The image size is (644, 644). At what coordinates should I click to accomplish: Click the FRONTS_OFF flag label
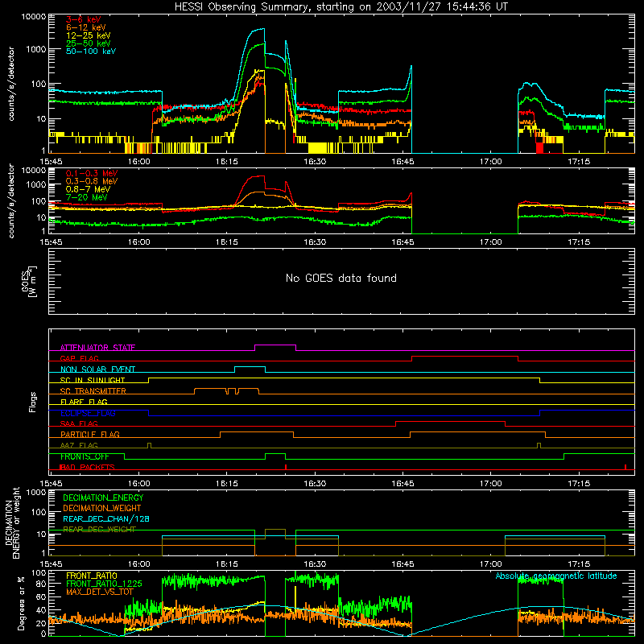85,456
